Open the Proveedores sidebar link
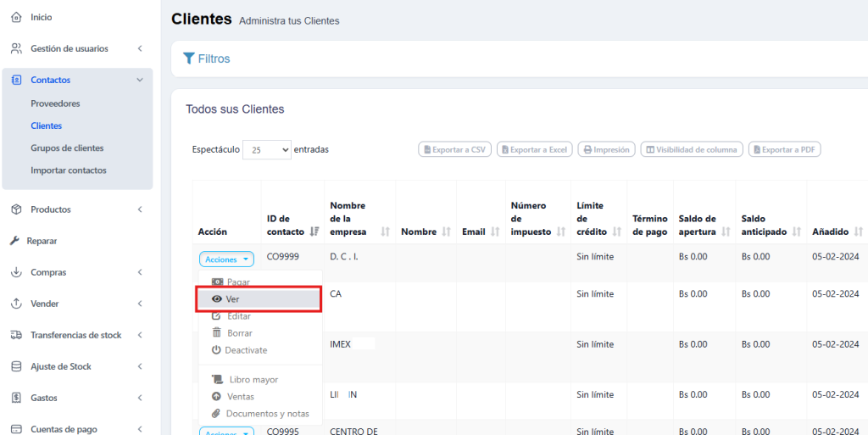The height and width of the screenshot is (435, 868). [55, 103]
